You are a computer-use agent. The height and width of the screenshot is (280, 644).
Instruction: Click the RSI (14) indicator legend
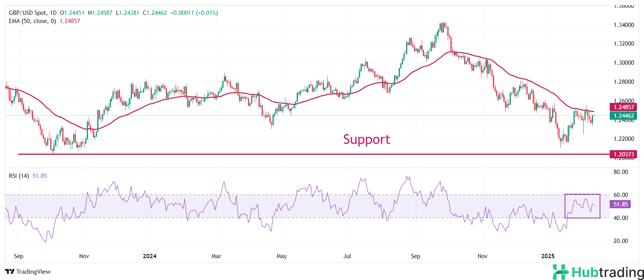(x=19, y=176)
